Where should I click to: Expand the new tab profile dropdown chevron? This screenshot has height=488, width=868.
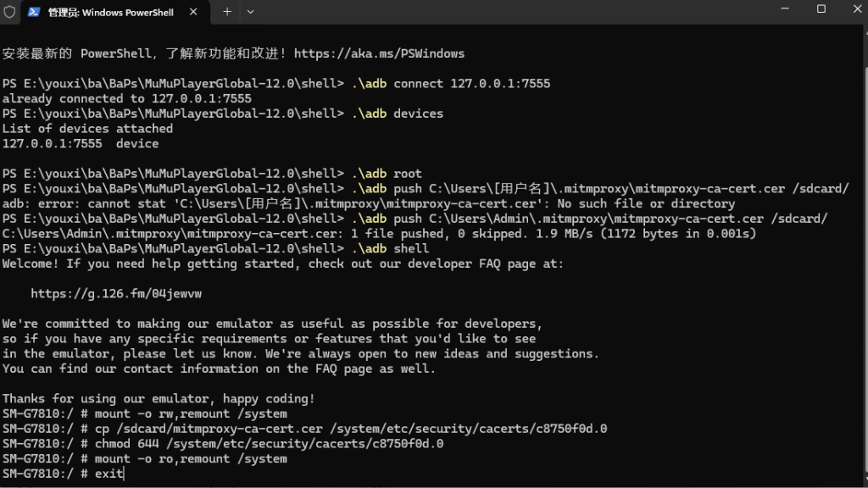250,12
